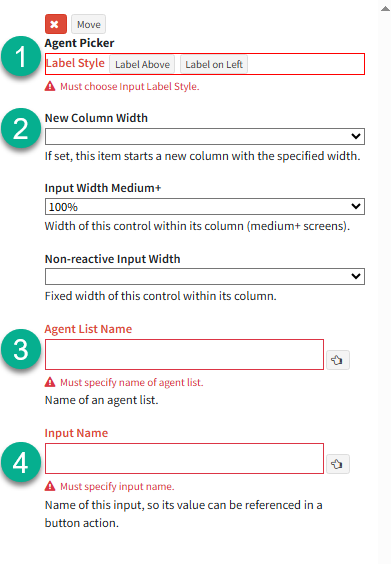Choose the Label Above style
Screen dimensions: 391x564
142,64
